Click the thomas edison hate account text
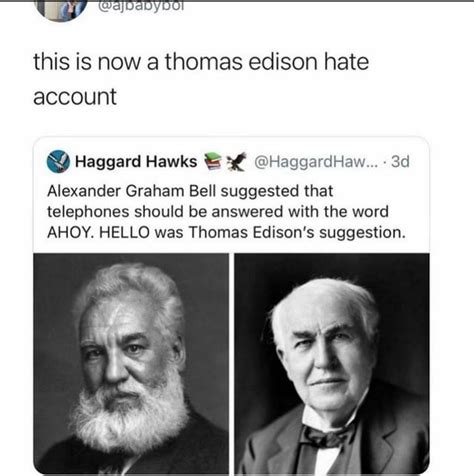The height and width of the screenshot is (476, 474). tap(201, 79)
